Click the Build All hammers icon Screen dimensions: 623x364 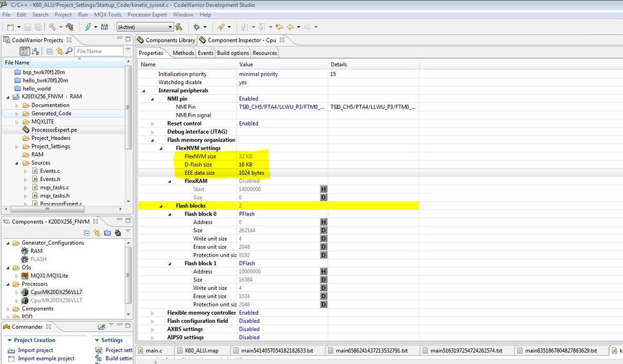[x=70, y=27]
